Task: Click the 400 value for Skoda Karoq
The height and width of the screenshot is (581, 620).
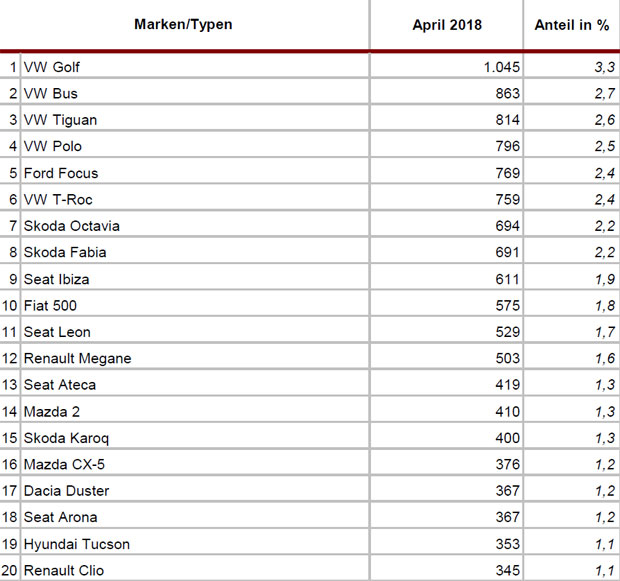Action: 508,438
